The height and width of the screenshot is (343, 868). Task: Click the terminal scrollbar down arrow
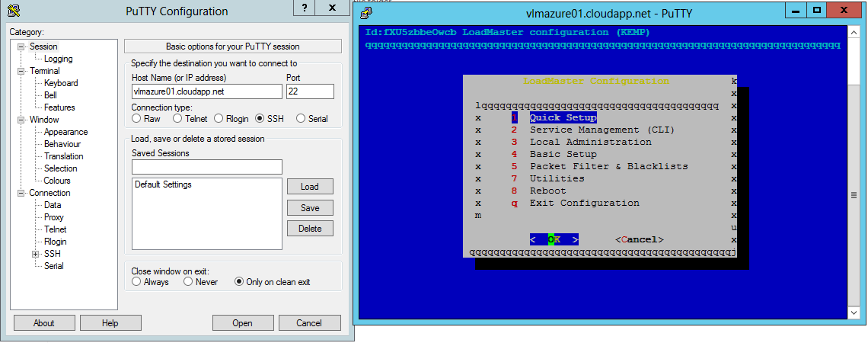(855, 313)
